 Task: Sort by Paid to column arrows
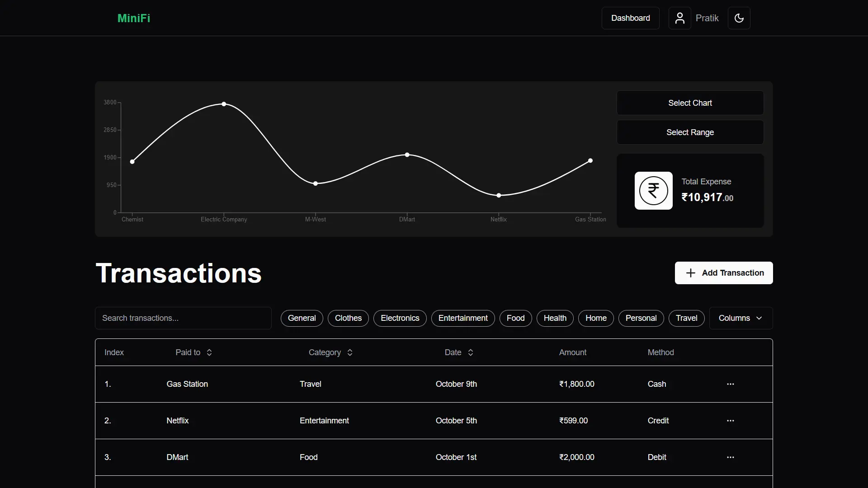point(209,352)
